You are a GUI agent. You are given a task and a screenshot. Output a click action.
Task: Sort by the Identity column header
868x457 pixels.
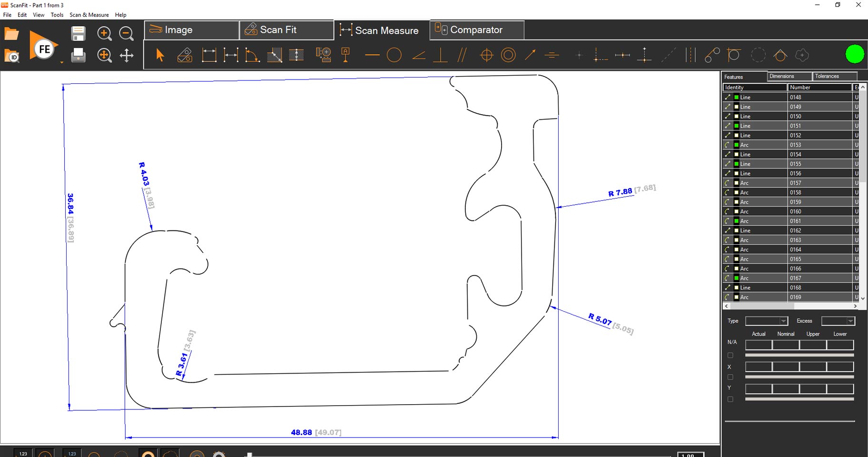[755, 87]
